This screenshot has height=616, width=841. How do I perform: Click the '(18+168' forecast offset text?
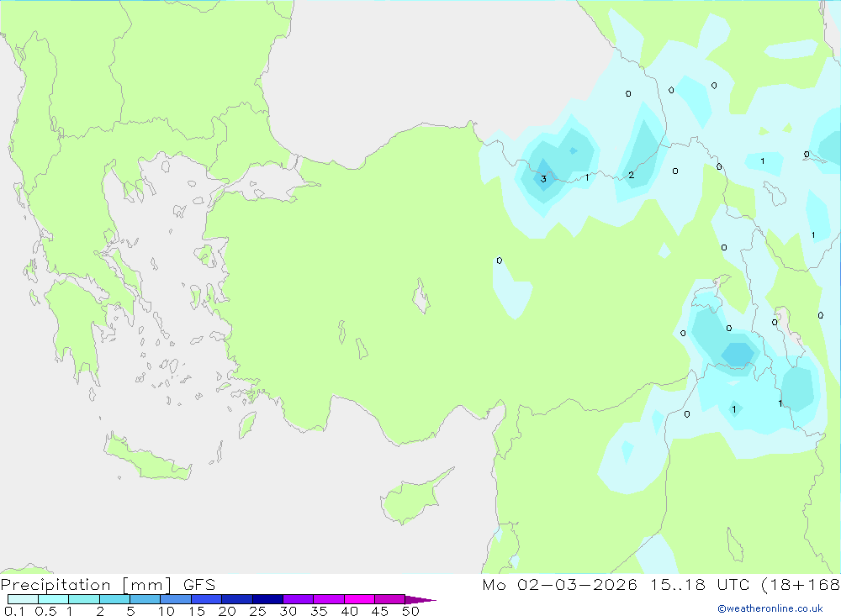pyautogui.click(x=801, y=585)
